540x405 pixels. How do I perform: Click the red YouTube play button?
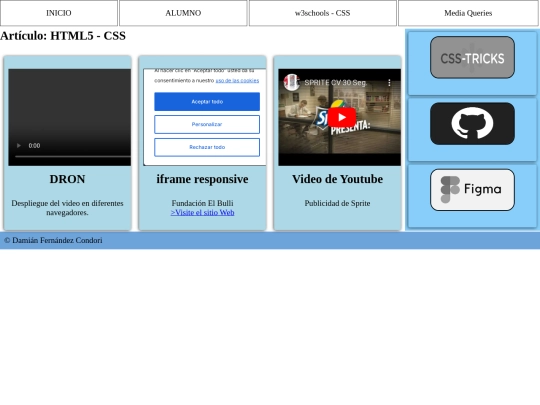click(342, 117)
